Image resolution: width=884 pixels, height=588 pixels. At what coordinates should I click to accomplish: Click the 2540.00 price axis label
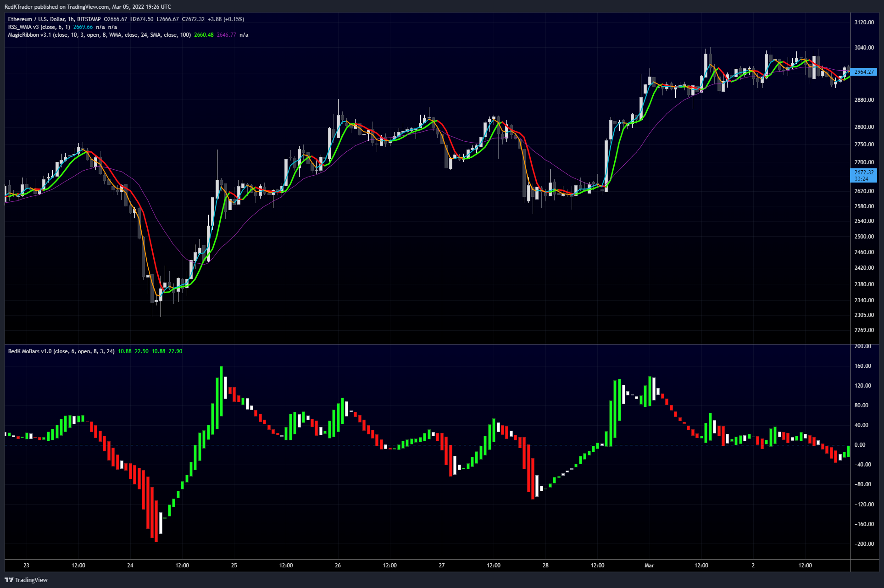click(x=864, y=221)
